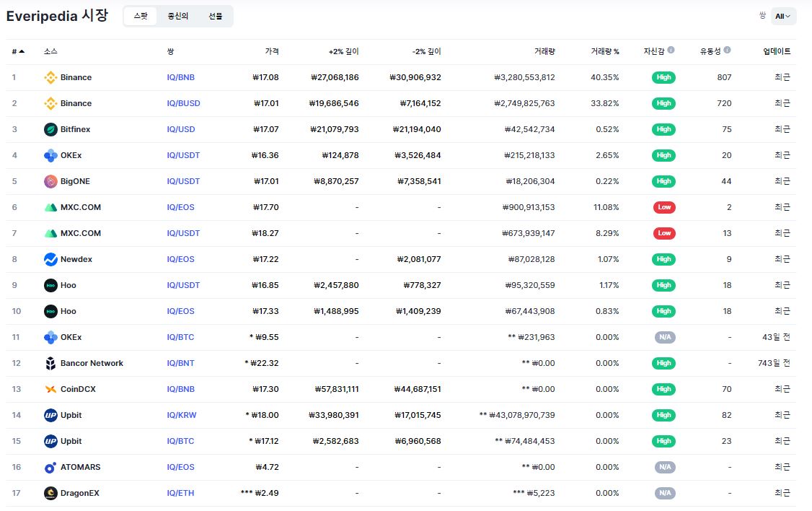812x511 pixels.
Task: Click the MXC.COM logo in the IQ/EOS row
Action: (x=50, y=207)
